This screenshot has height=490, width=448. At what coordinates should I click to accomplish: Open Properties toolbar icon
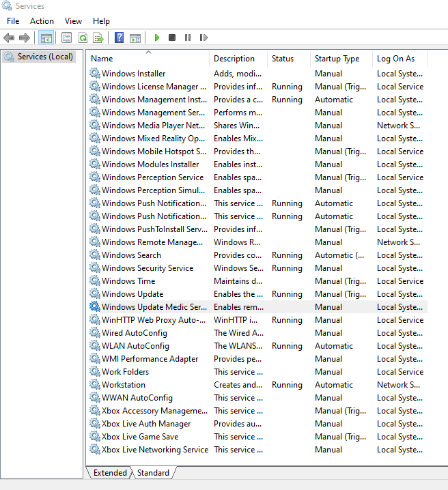click(66, 38)
